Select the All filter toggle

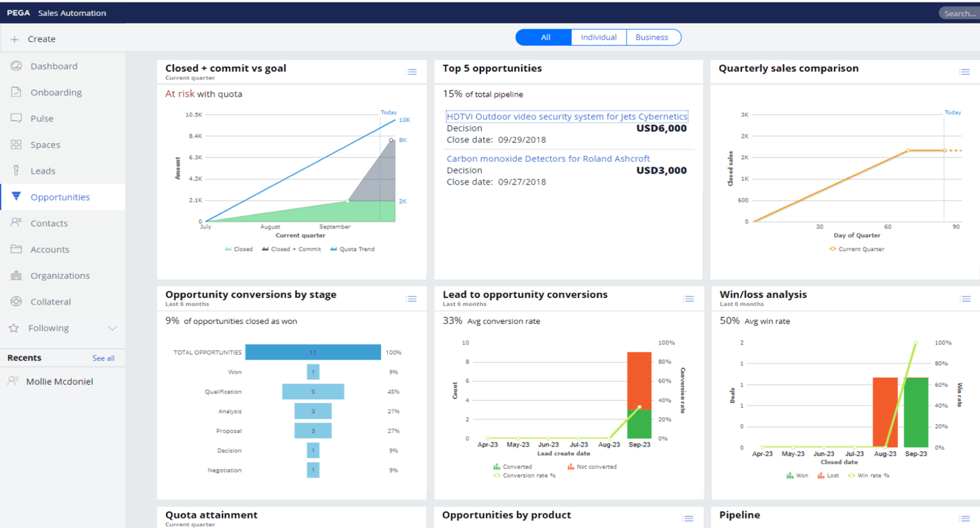[x=544, y=38]
